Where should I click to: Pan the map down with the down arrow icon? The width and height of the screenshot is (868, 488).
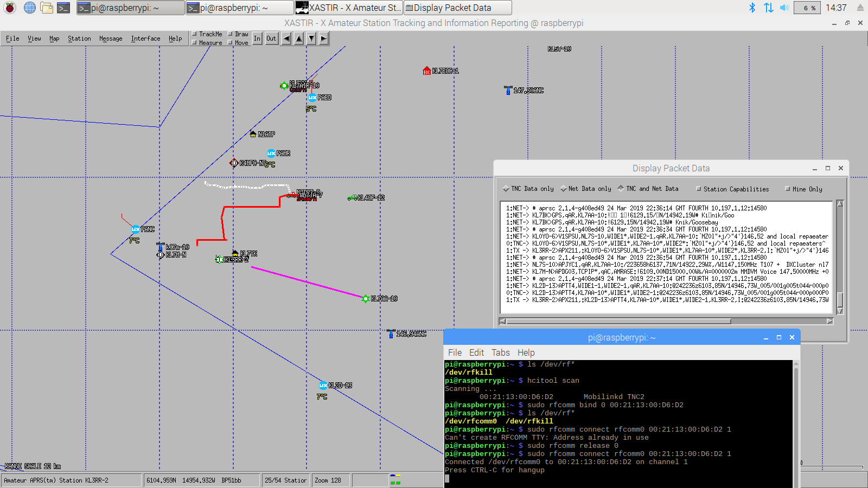pyautogui.click(x=310, y=38)
